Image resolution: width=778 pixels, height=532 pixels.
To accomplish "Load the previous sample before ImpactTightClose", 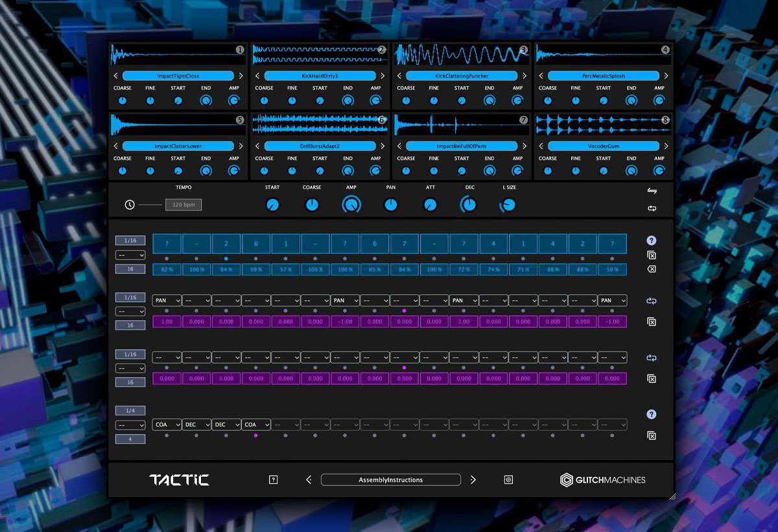I will coord(116,76).
